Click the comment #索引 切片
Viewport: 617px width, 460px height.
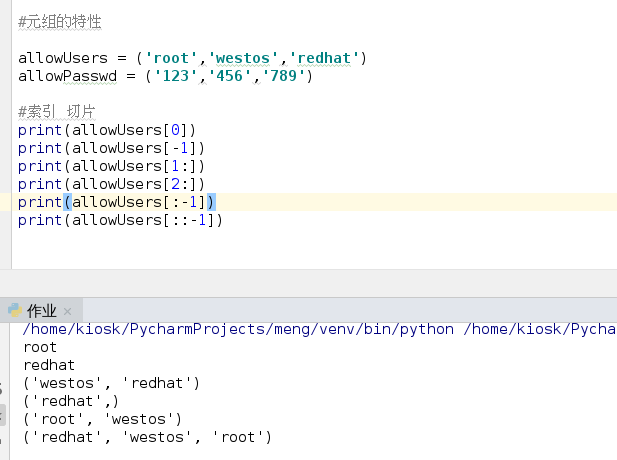pos(57,112)
